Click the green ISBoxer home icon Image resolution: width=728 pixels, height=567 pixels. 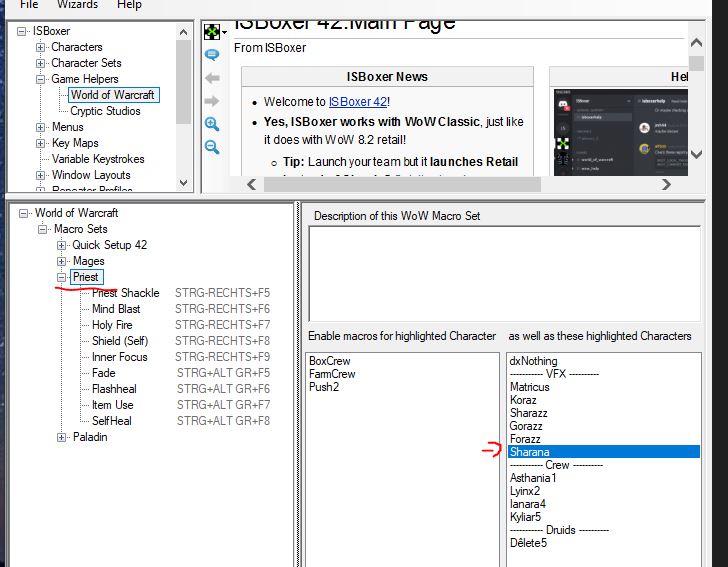tap(212, 32)
